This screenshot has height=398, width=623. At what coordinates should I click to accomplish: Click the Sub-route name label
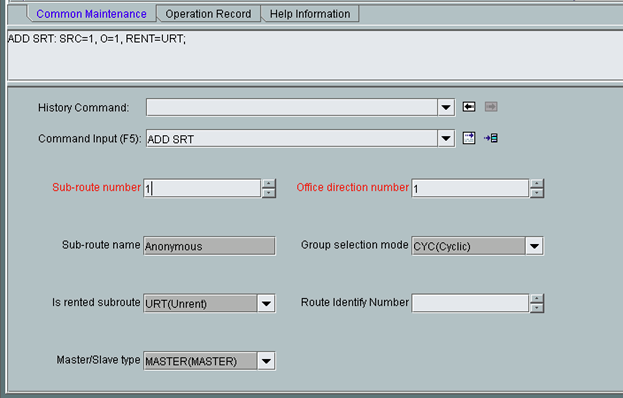101,245
